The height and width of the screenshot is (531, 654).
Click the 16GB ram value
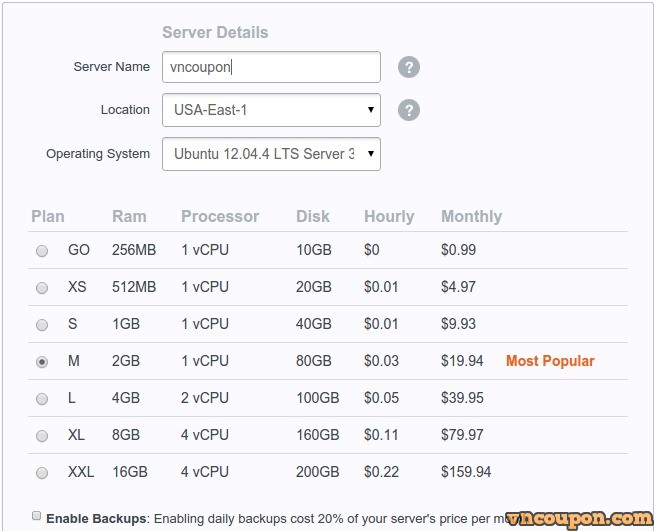[130, 472]
